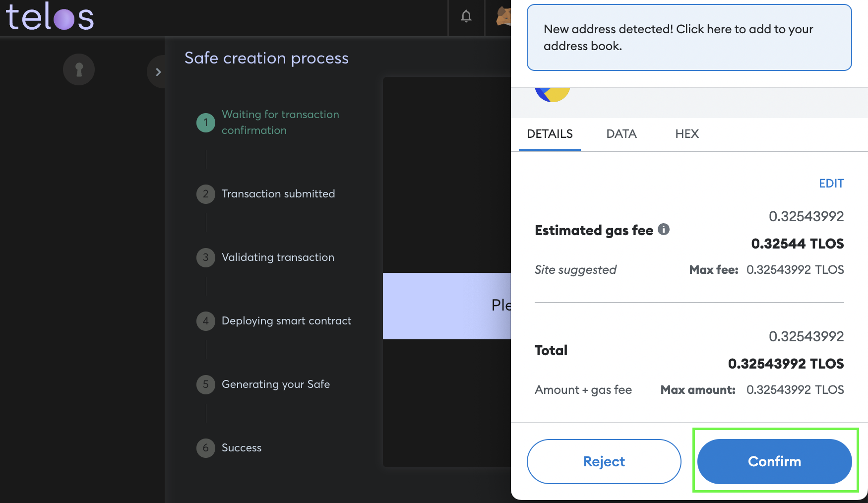The width and height of the screenshot is (868, 503).
Task: Reject the transaction
Action: (604, 461)
